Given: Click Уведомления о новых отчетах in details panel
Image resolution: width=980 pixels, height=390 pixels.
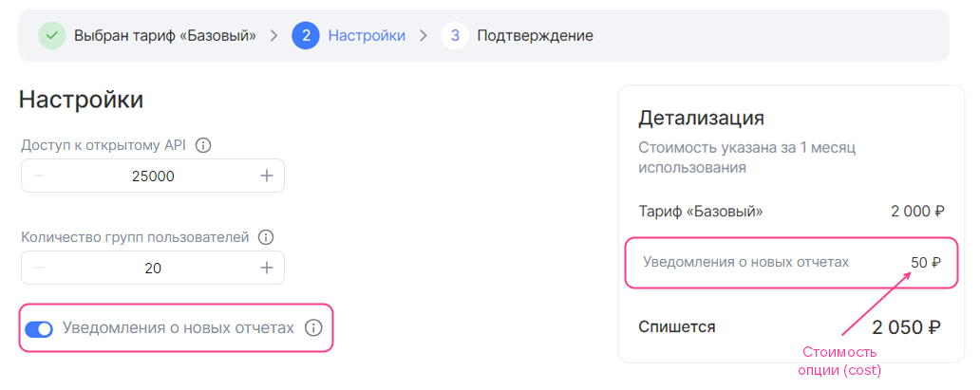Looking at the screenshot, I should click(x=746, y=262).
